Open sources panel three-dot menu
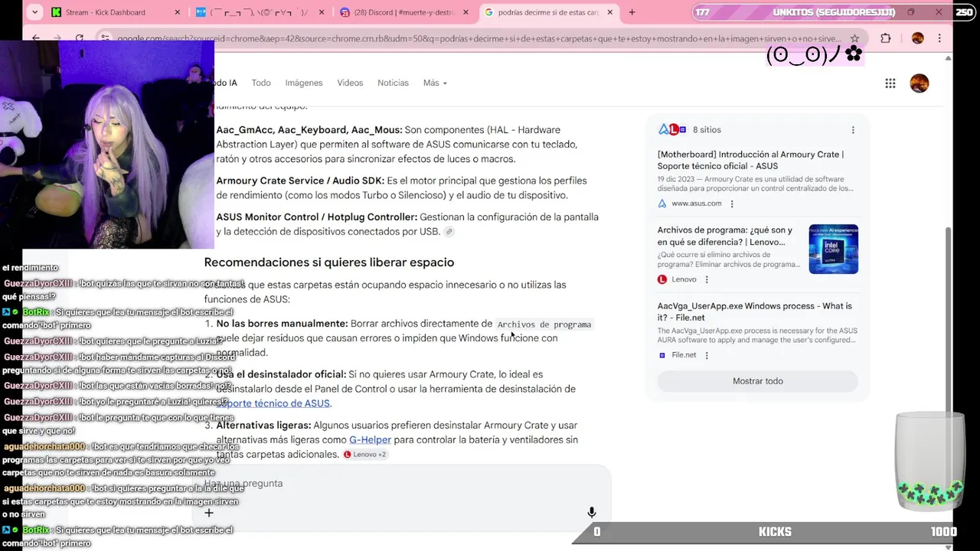The height and width of the screenshot is (551, 980). point(853,130)
